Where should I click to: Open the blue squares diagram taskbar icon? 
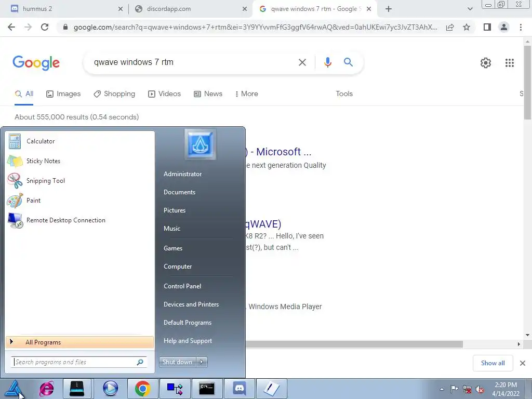click(x=175, y=389)
